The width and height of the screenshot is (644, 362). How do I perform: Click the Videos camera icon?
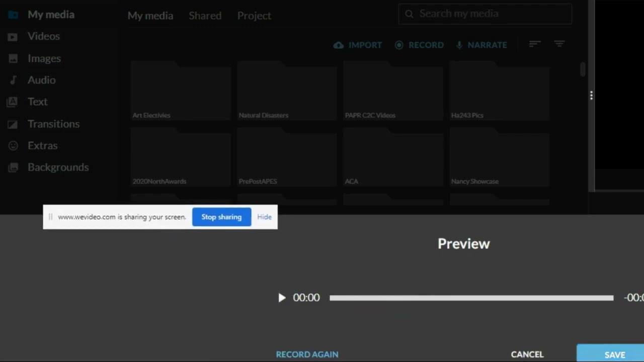pos(13,37)
